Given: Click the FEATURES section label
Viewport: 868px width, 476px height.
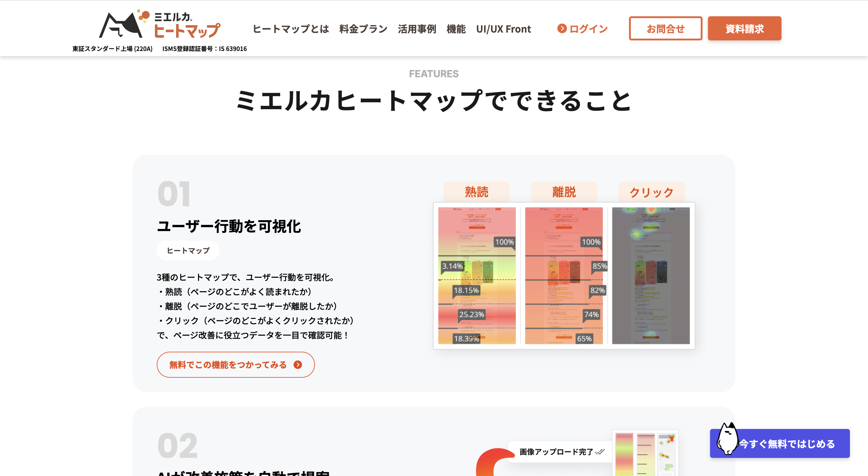Looking at the screenshot, I should 434,74.
